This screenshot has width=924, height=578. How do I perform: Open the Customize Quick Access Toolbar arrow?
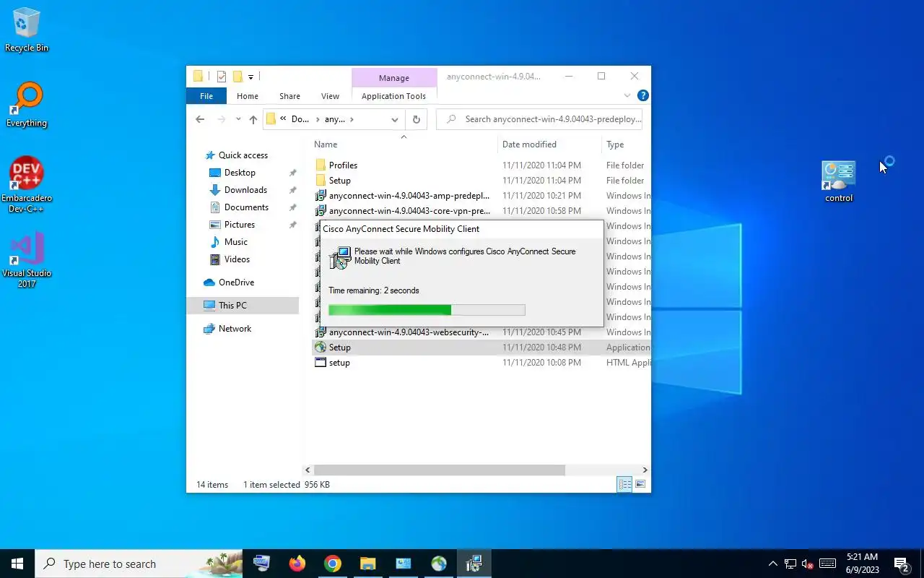tap(250, 77)
